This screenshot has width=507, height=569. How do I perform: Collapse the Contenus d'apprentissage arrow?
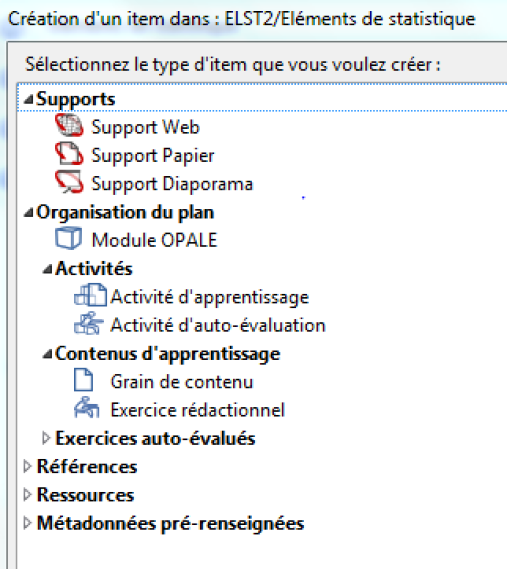point(47,354)
